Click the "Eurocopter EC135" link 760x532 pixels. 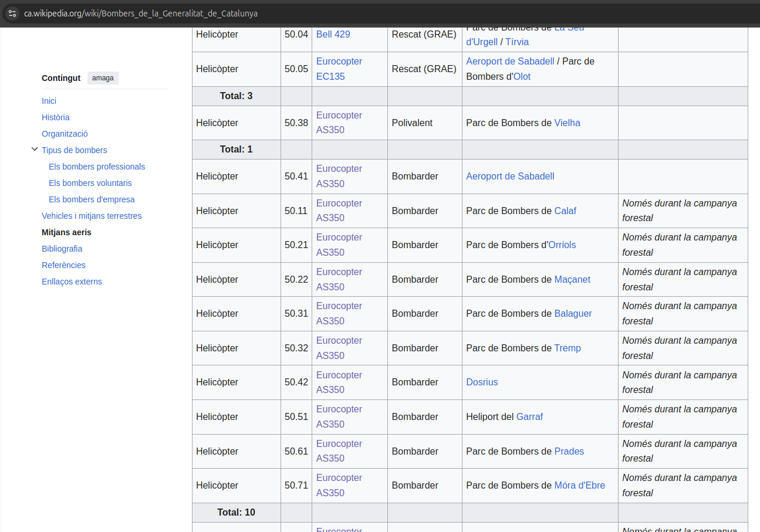point(339,69)
